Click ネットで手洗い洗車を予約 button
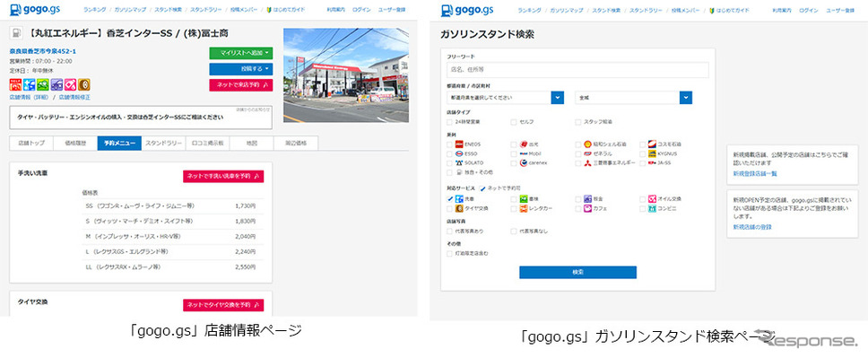 223,176
